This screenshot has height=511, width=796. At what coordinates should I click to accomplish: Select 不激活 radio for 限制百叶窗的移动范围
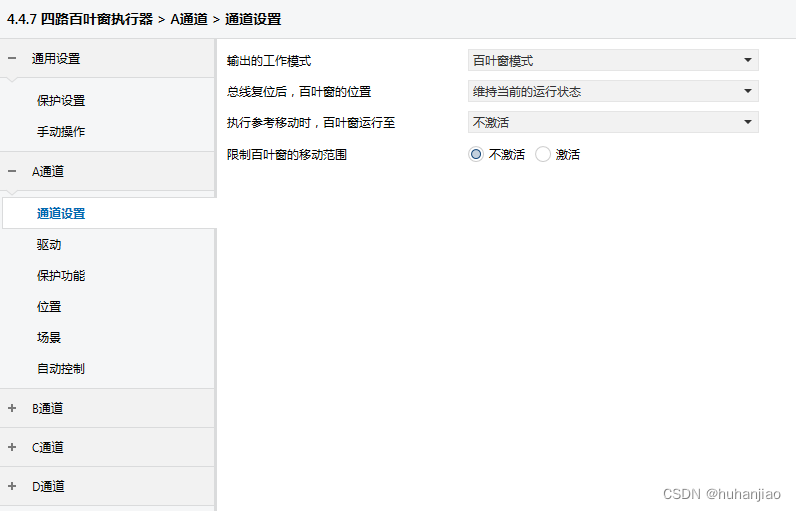pyautogui.click(x=476, y=155)
